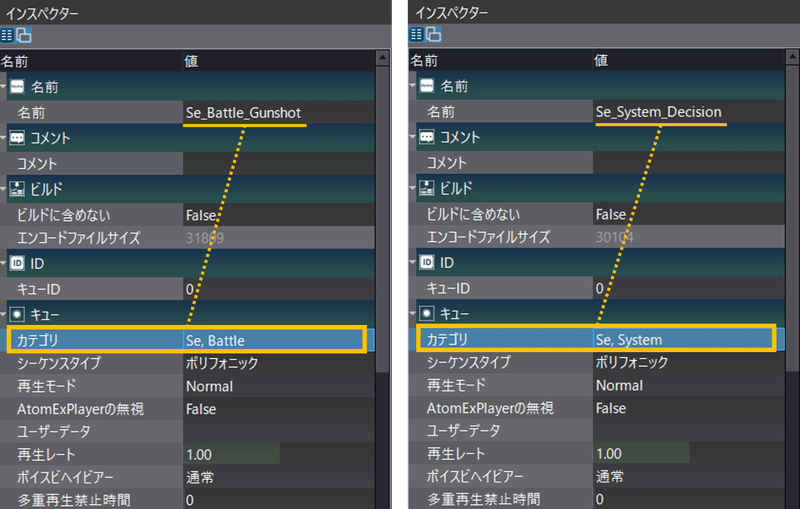Viewport: 800px width, 509px height.
Task: Click the インスペクター title tab of left panel
Action: 42,13
